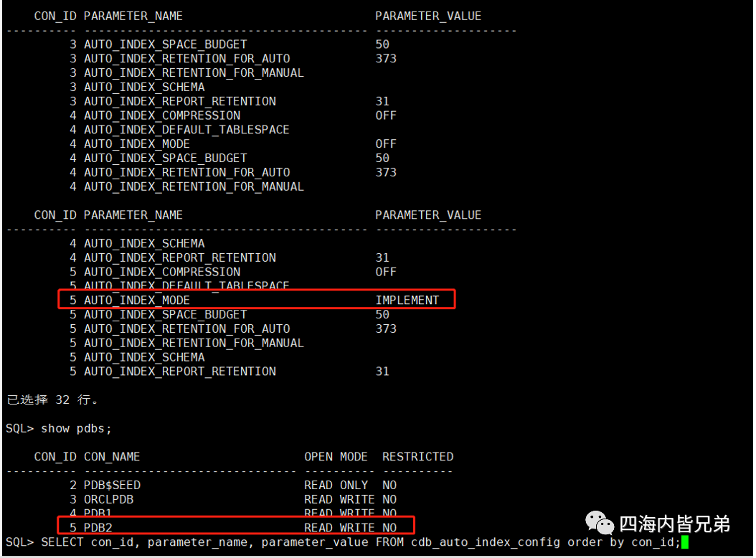The height and width of the screenshot is (558, 756).
Task: Click the green terminal cursor block
Action: coord(685,542)
